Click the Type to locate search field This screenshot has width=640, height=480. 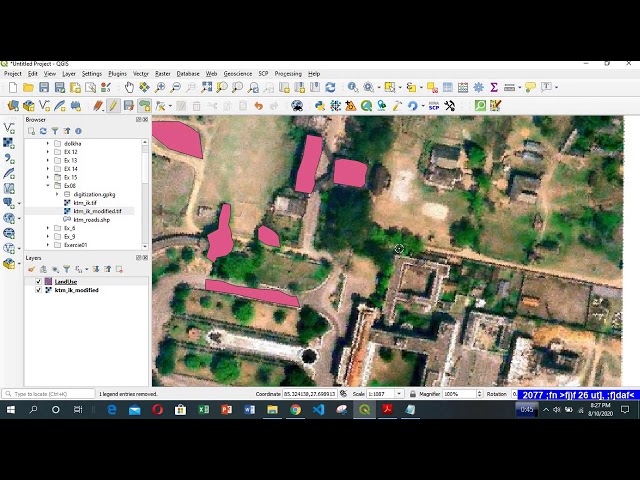[x=49, y=394]
